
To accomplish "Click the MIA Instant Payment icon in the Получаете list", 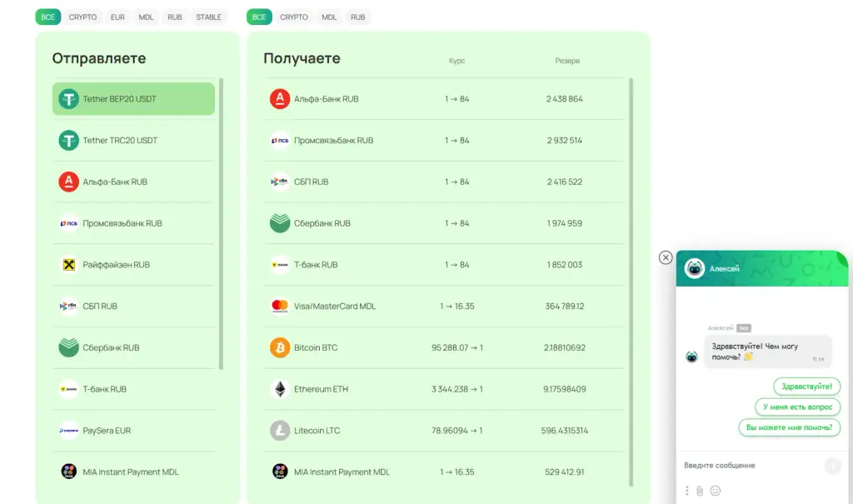I will pos(280,472).
